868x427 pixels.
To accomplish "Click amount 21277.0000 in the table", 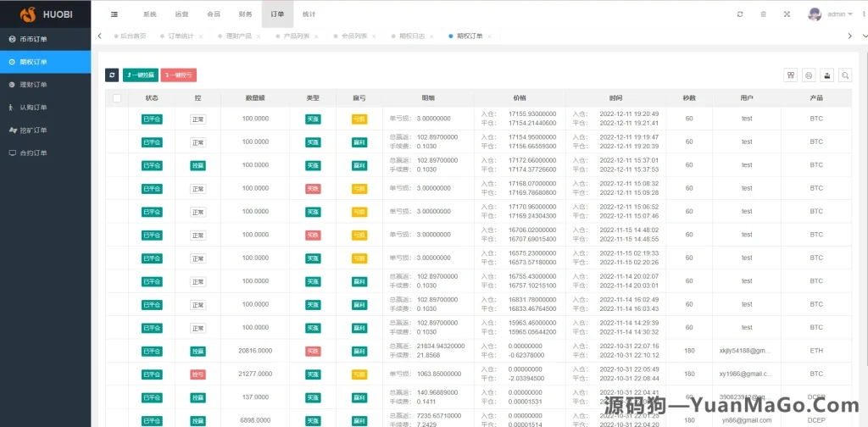I will point(255,374).
